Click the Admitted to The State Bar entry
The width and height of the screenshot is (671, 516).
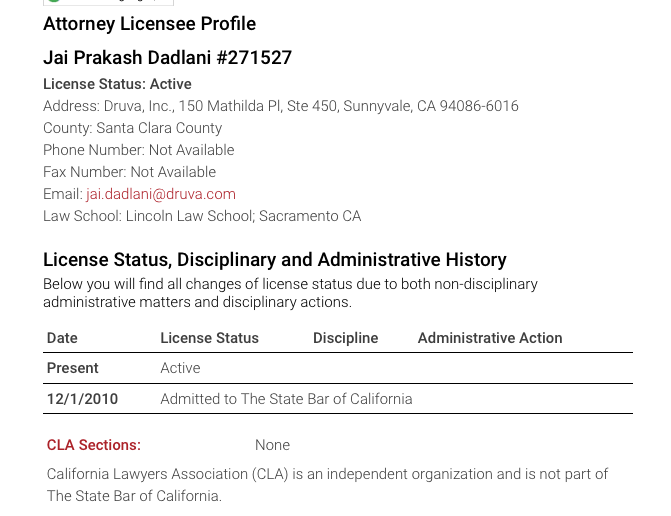pyautogui.click(x=286, y=399)
